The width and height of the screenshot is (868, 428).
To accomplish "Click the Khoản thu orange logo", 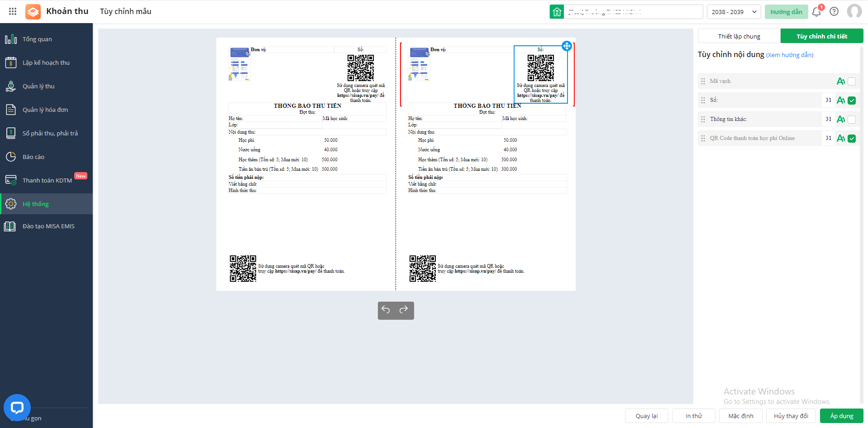I will point(33,11).
